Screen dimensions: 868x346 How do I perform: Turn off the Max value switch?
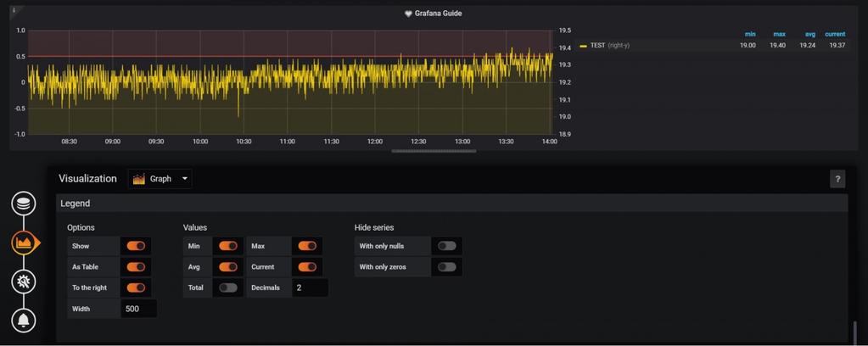307,246
